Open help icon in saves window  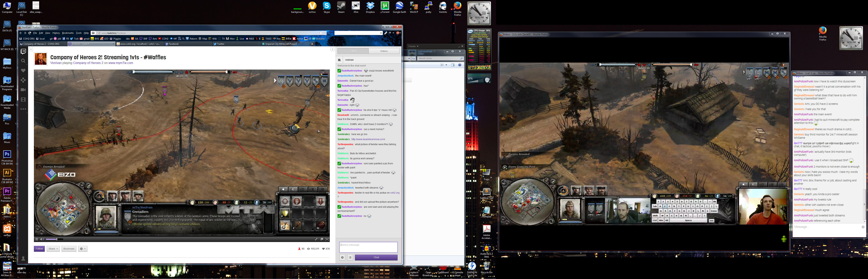460,65
